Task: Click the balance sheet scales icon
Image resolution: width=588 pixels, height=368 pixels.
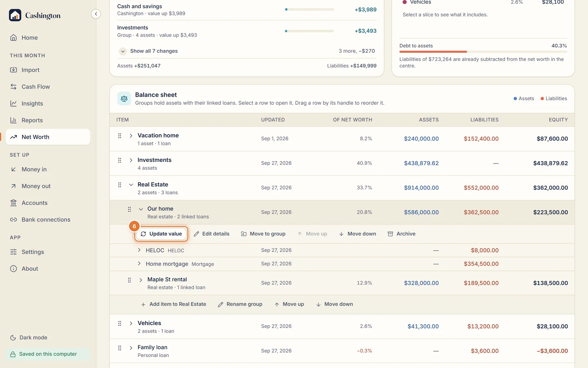Action: pos(124,99)
